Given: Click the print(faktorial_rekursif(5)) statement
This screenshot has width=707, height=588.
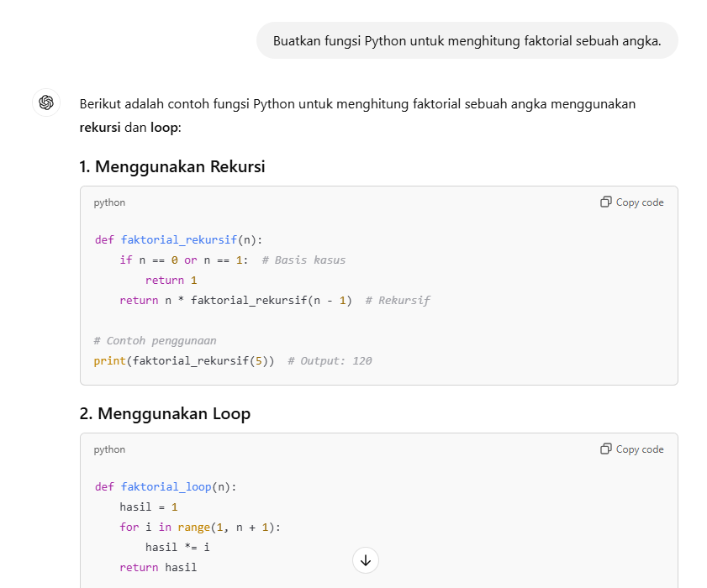Looking at the screenshot, I should pyautogui.click(x=184, y=361).
